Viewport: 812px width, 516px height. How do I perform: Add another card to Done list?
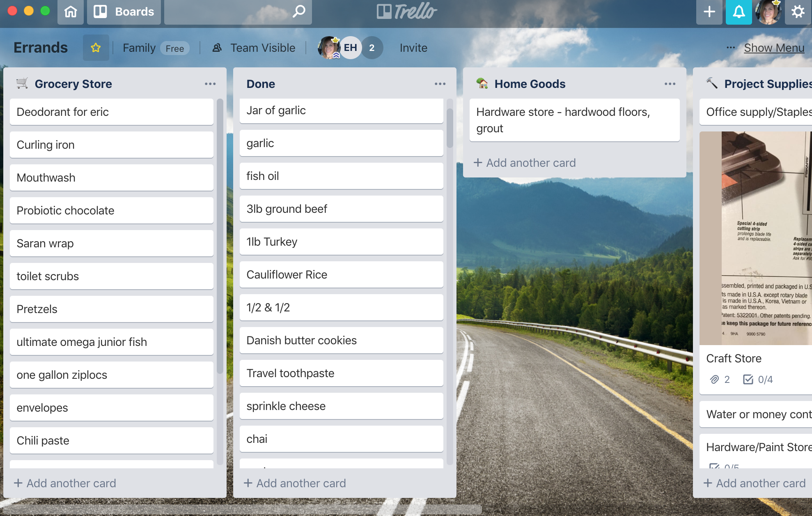point(295,483)
